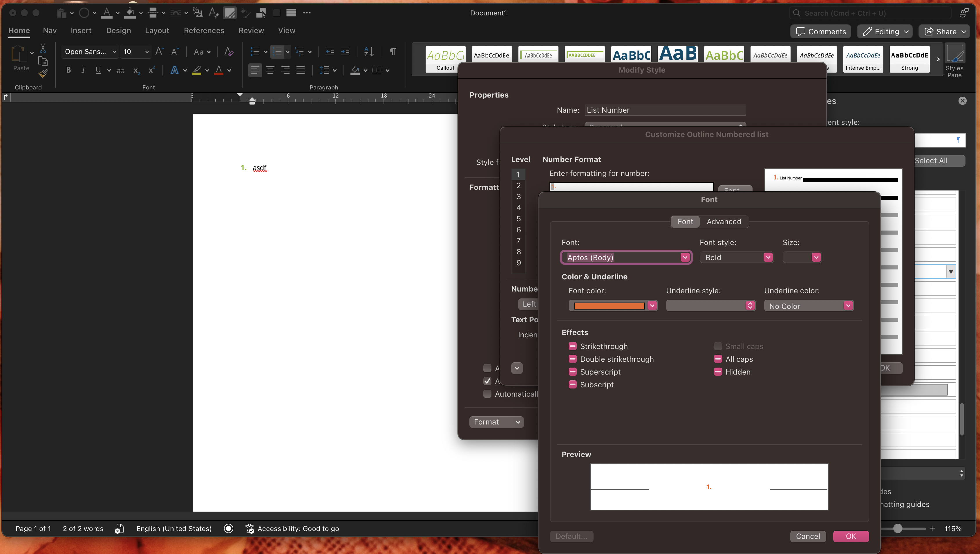Click the Cut scissors icon
Screen dimensions: 980x554
(43, 49)
